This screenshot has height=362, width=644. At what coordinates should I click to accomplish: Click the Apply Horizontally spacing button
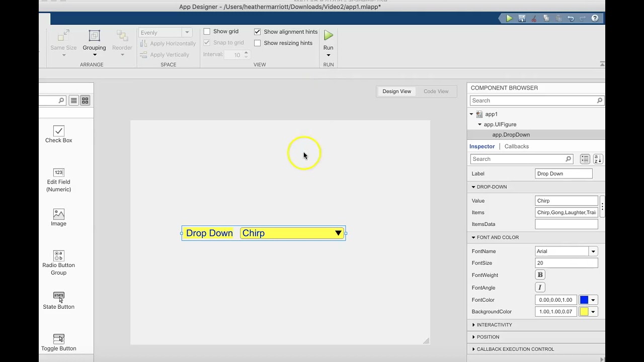pos(168,44)
